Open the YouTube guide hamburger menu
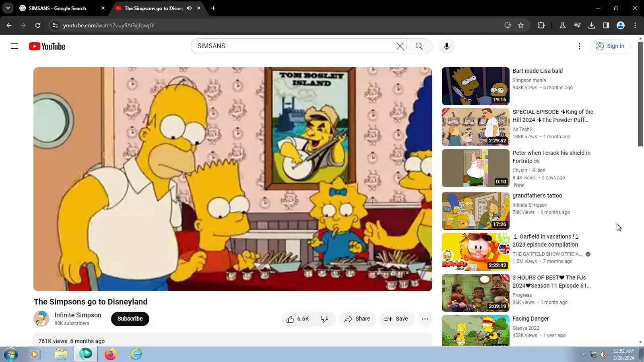Viewport: 644px width, 362px height. tap(14, 46)
